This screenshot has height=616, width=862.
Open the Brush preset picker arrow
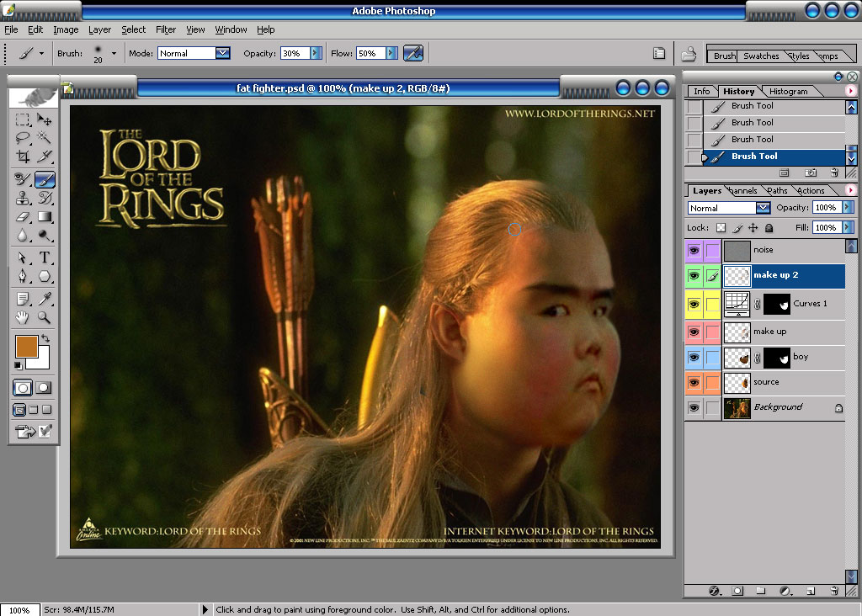coord(114,53)
